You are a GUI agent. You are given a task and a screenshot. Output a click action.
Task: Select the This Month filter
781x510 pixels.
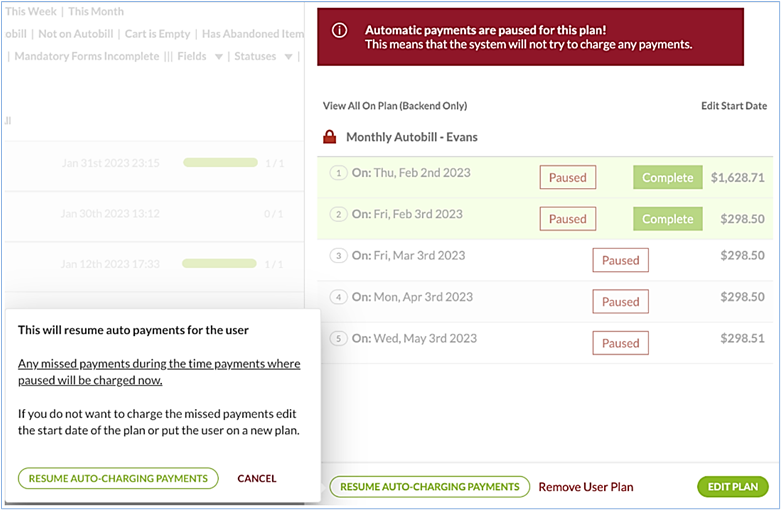pyautogui.click(x=96, y=11)
